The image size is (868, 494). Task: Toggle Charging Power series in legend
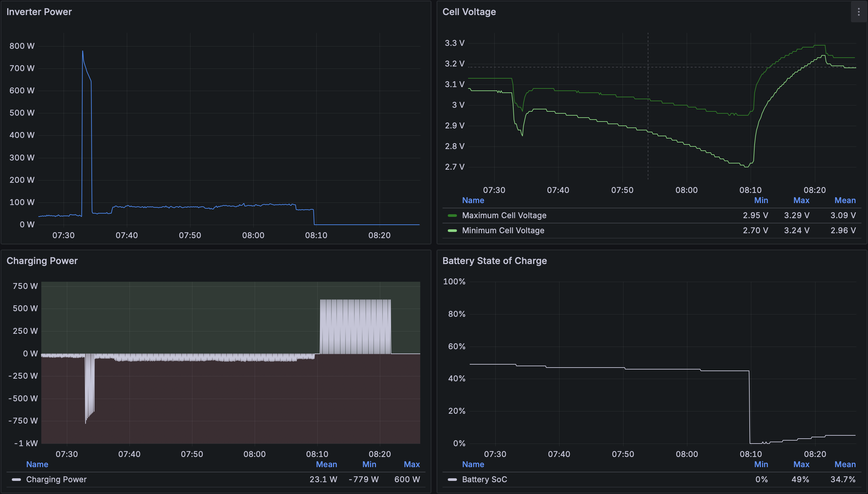[x=56, y=479]
